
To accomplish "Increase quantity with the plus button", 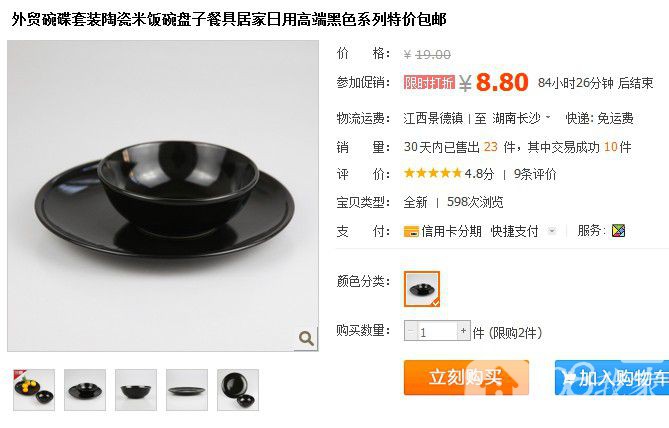I will click(x=464, y=331).
